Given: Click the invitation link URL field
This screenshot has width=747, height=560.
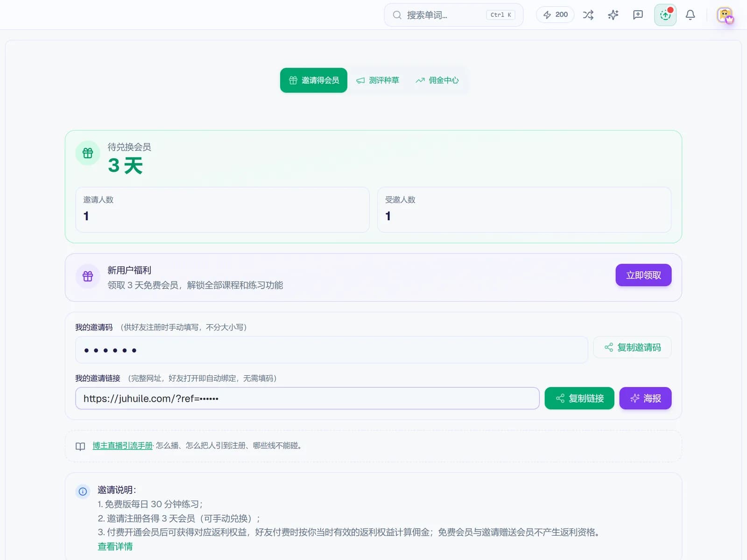Looking at the screenshot, I should 307,399.
